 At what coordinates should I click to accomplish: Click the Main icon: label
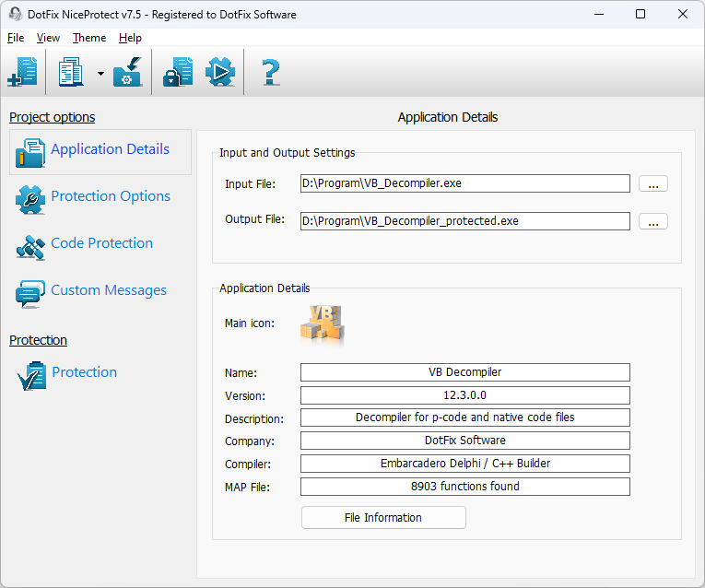(250, 323)
